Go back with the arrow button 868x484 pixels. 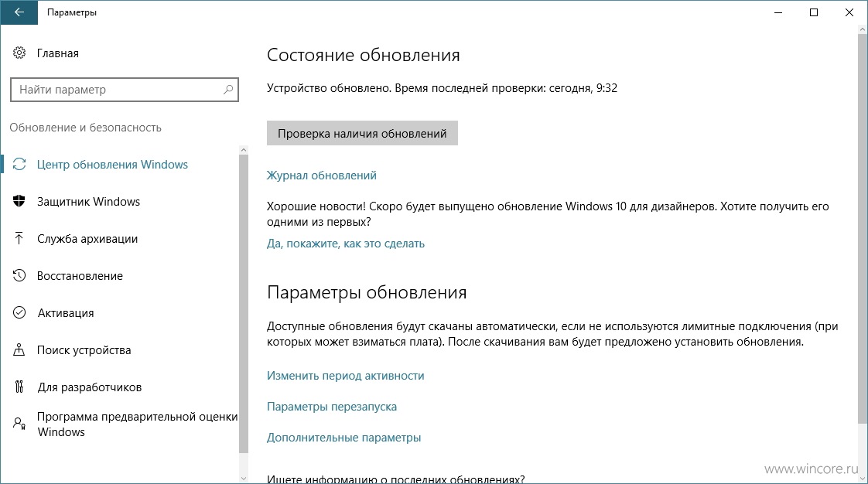[x=19, y=12]
